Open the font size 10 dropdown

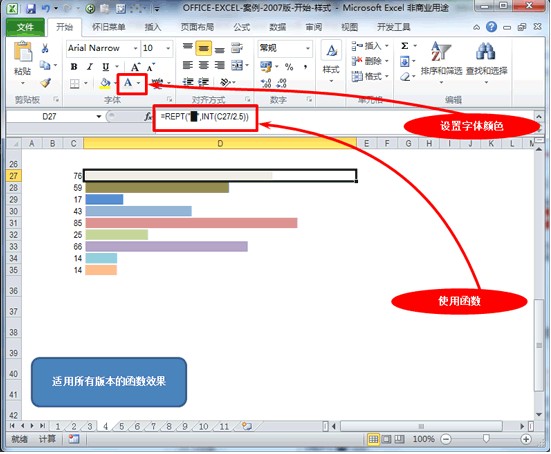tap(168, 48)
